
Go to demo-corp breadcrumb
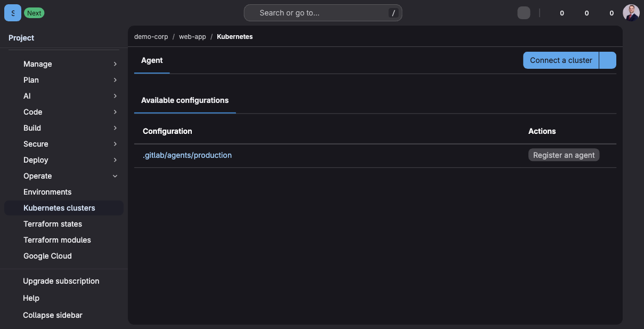click(x=151, y=37)
